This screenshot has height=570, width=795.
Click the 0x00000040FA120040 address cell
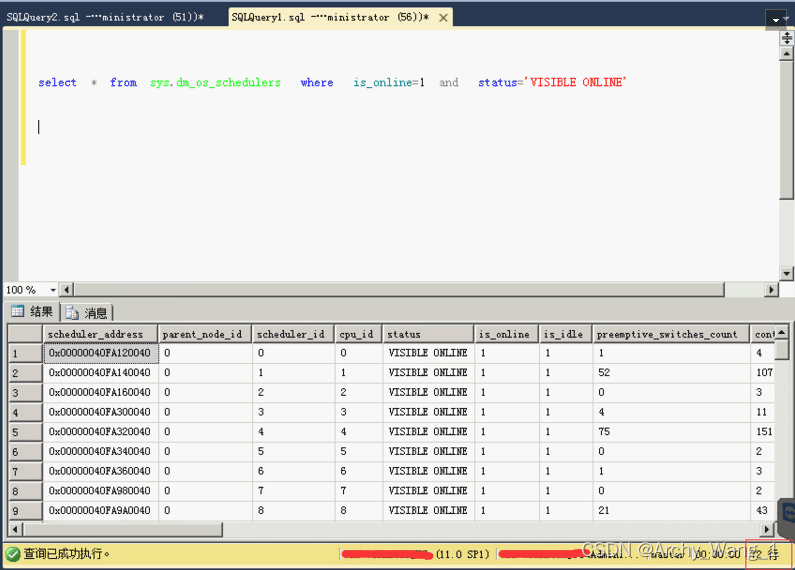point(100,353)
